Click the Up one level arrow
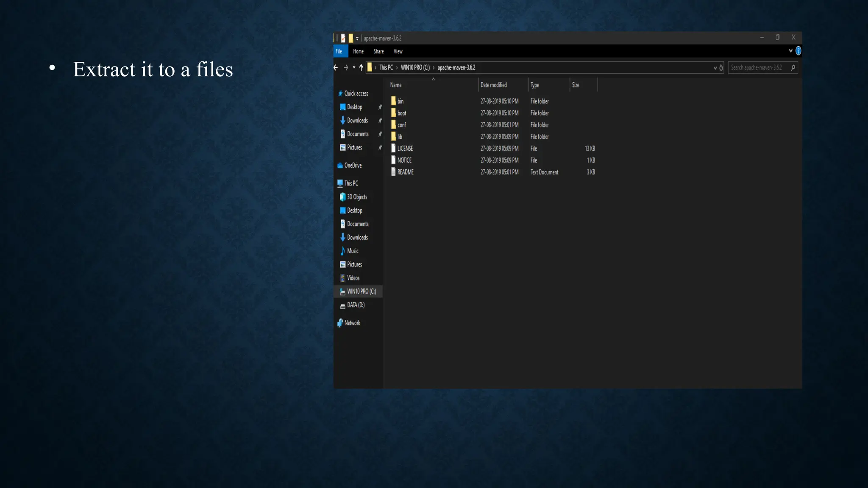The height and width of the screenshot is (488, 868). pyautogui.click(x=361, y=67)
